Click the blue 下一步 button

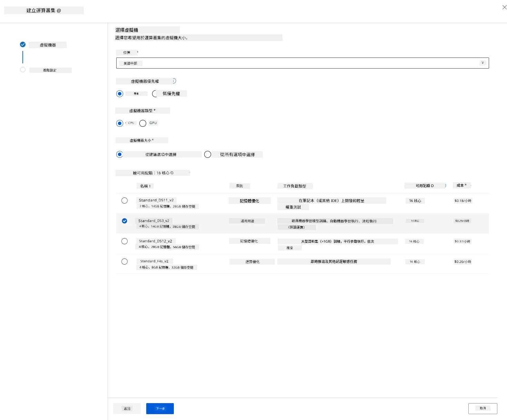[x=160, y=409]
